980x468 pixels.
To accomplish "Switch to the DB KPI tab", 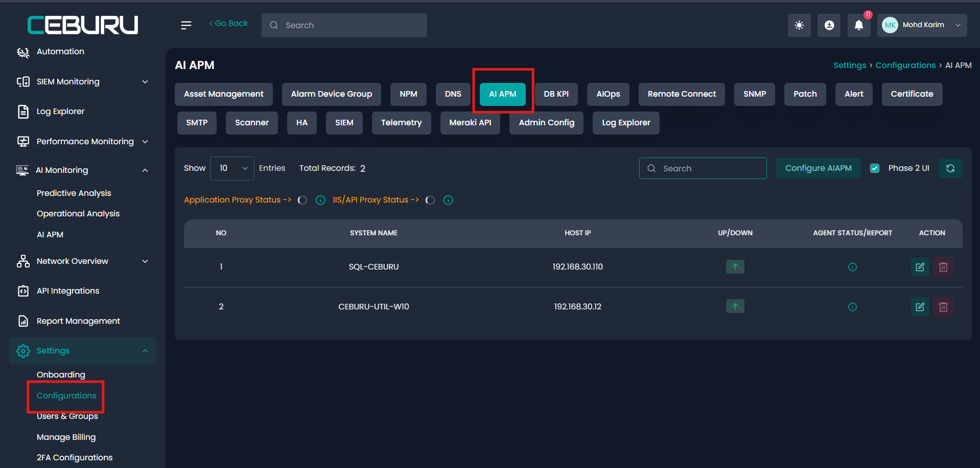I will (x=556, y=94).
